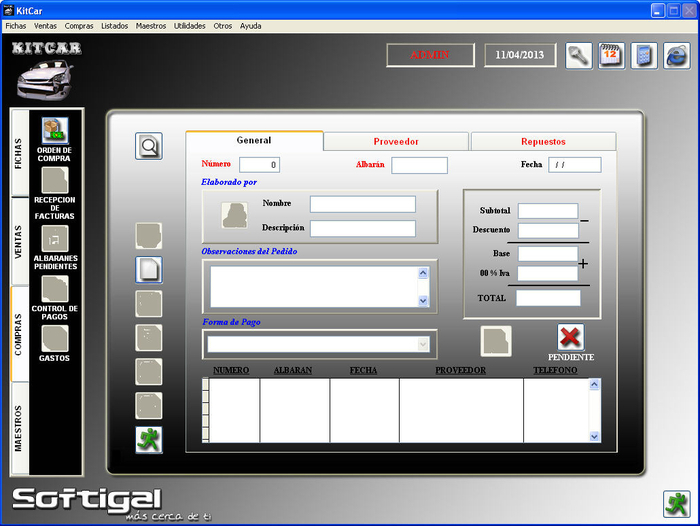Switch to the Repuestos tab
Viewport: 700px width, 526px height.
point(543,142)
